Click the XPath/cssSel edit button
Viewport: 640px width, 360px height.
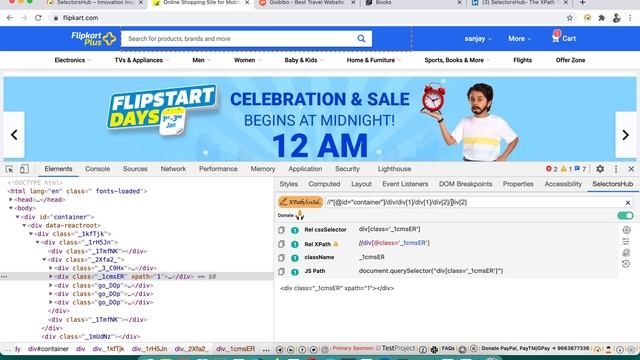(x=300, y=202)
